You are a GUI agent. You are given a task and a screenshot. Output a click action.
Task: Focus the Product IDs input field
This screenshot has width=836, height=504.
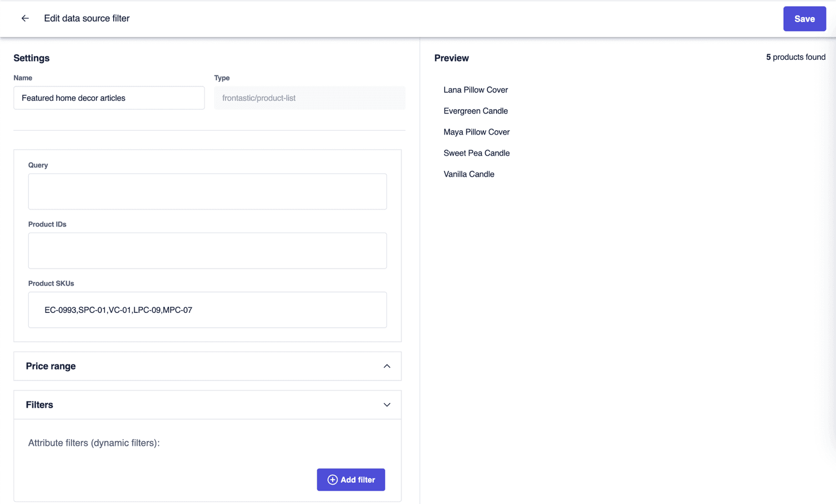[x=207, y=250]
